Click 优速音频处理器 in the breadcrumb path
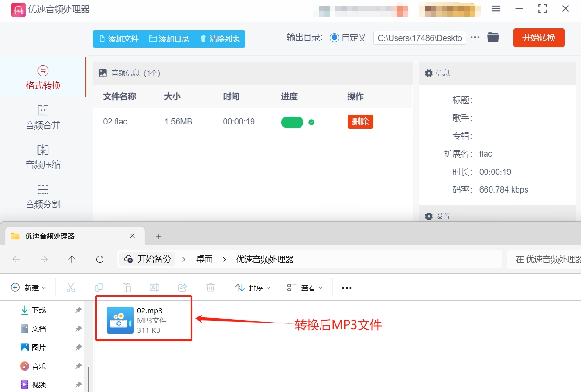This screenshot has width=581, height=392. click(x=265, y=260)
